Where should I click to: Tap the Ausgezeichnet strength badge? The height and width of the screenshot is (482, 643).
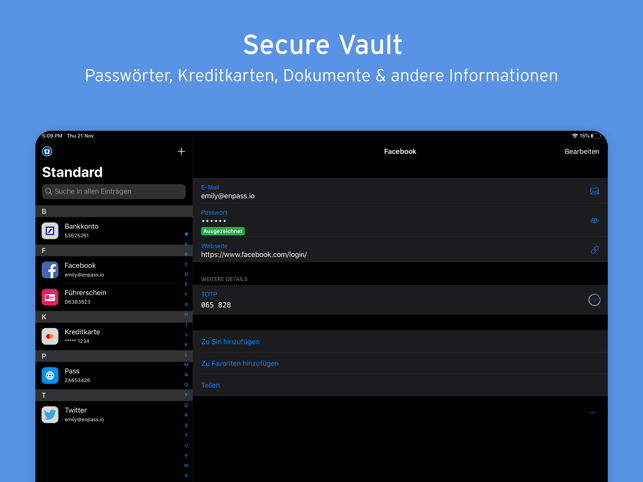(x=223, y=231)
